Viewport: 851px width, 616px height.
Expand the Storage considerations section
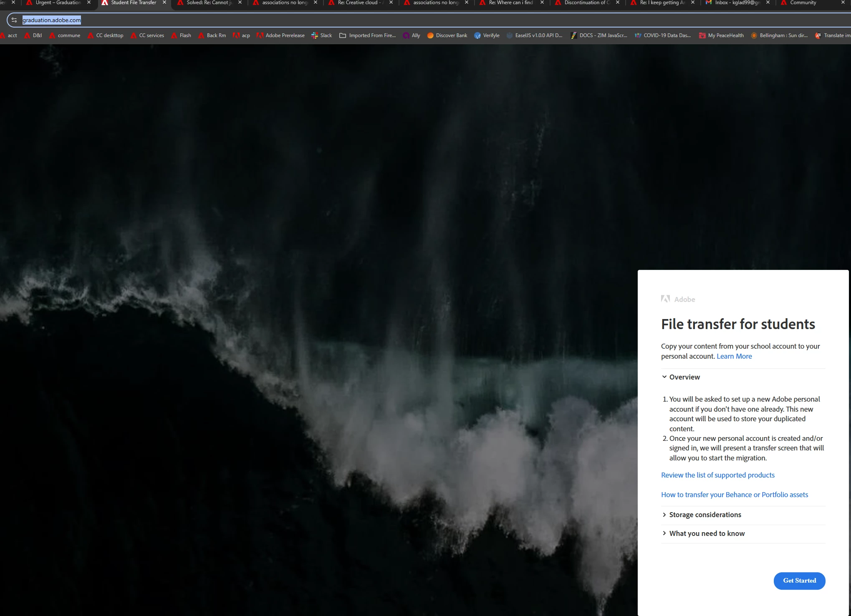click(x=705, y=515)
